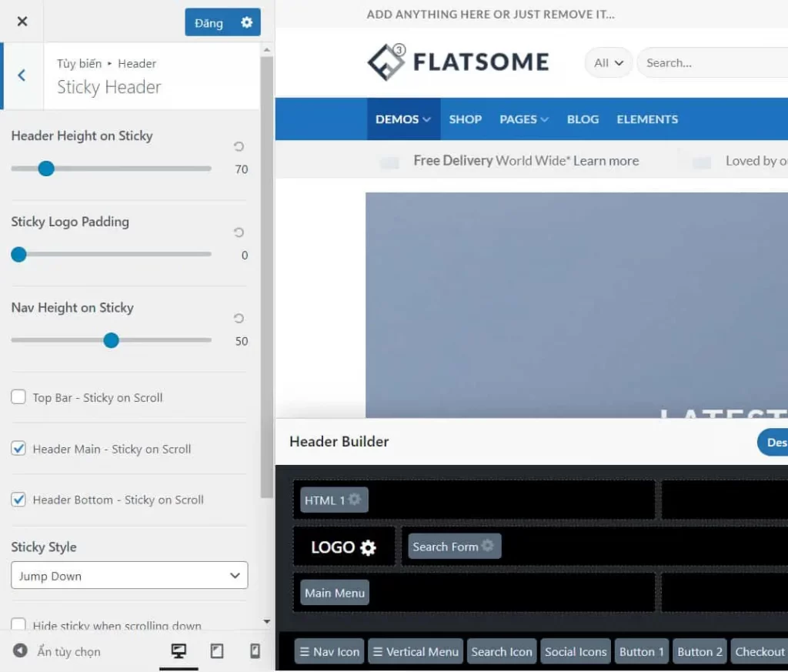Go back using sidebar left arrow

[21, 75]
